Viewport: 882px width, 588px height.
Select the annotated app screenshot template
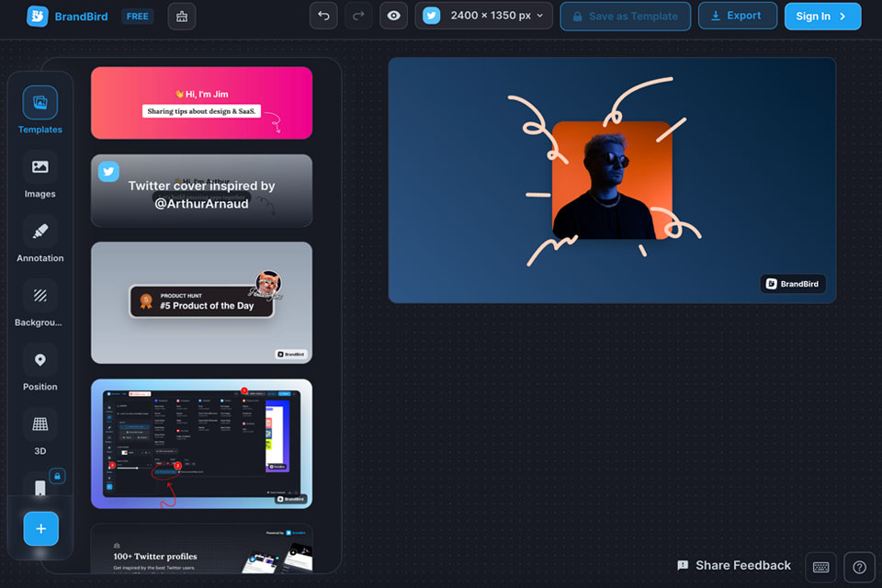pyautogui.click(x=201, y=444)
